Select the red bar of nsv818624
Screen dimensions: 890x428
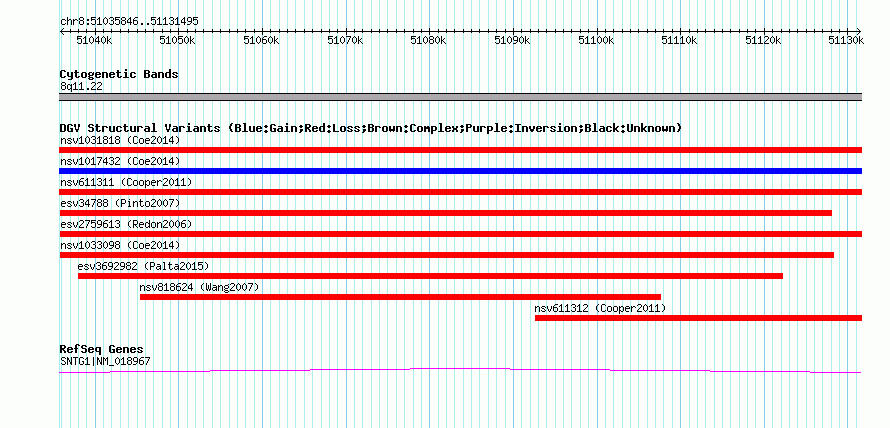400,297
